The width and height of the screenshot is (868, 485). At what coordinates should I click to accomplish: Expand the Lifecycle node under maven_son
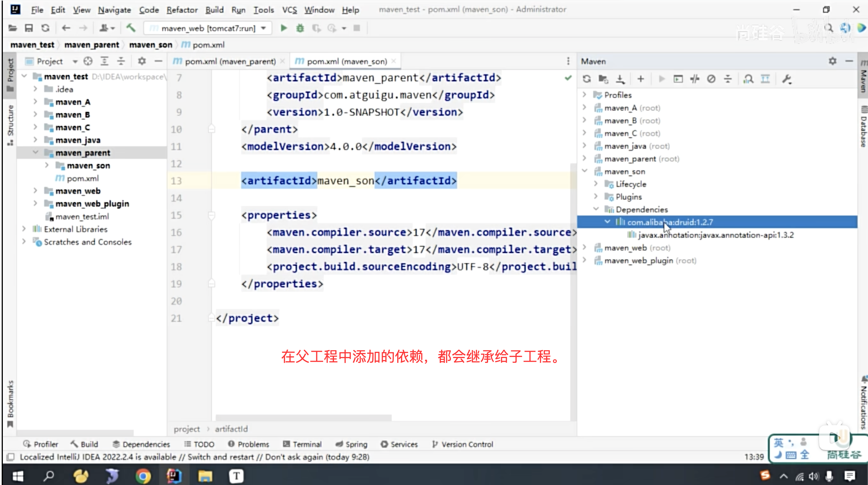tap(596, 184)
